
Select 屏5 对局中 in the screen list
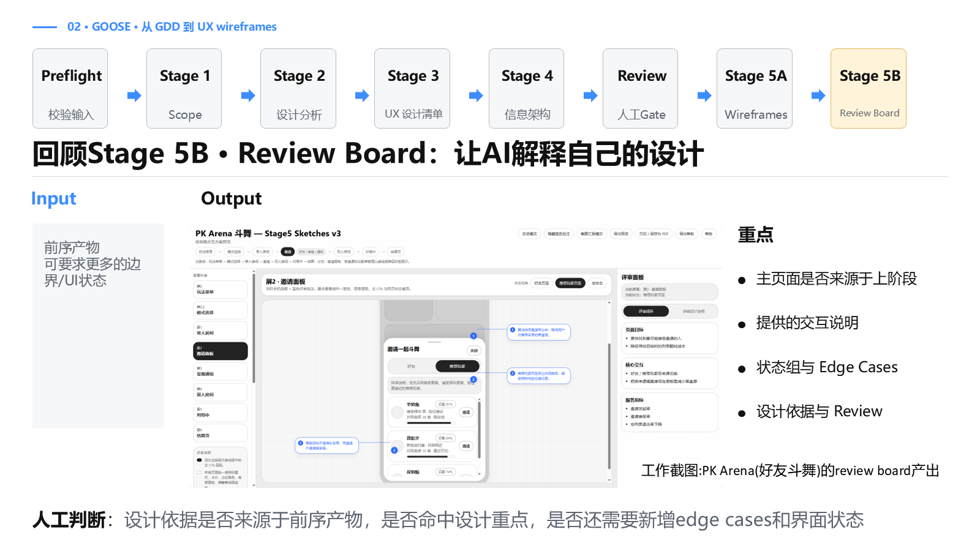tap(221, 412)
